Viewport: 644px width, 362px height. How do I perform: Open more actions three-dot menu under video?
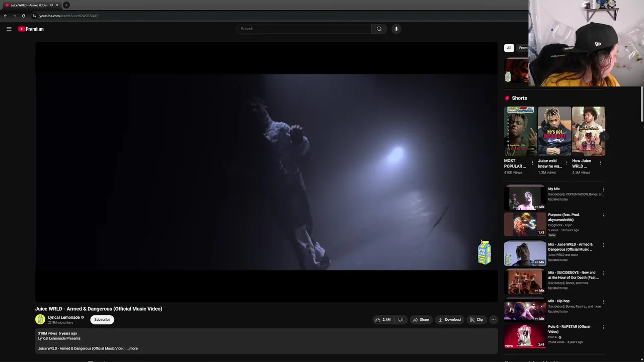pyautogui.click(x=494, y=320)
